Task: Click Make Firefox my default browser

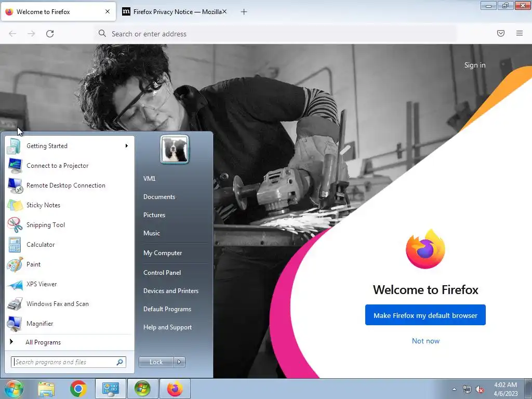Action: (425, 315)
